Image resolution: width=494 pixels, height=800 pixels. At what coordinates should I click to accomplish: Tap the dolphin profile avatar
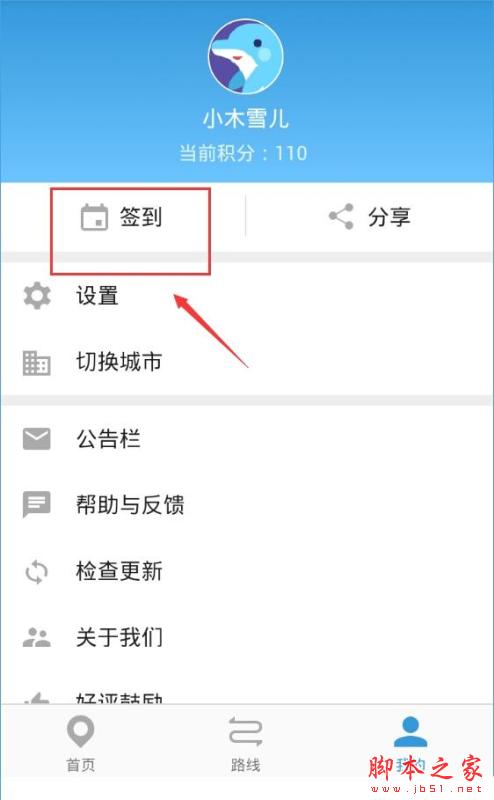click(246, 57)
